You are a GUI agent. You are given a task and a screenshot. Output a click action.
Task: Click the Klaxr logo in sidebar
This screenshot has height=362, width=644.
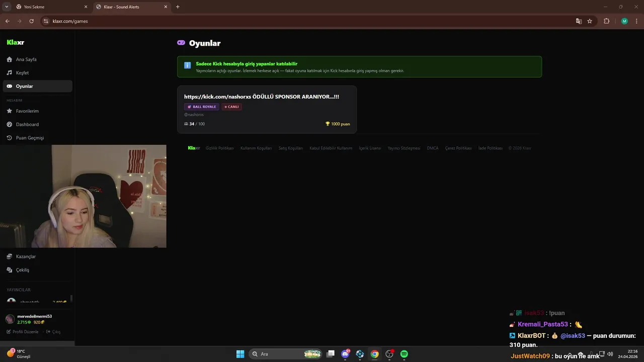pyautogui.click(x=16, y=42)
